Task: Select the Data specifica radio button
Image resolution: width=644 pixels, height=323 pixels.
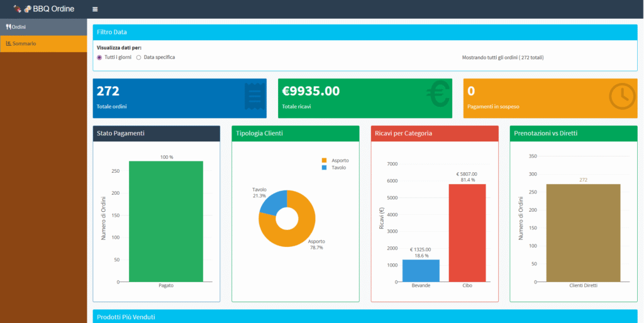Action: tap(138, 57)
